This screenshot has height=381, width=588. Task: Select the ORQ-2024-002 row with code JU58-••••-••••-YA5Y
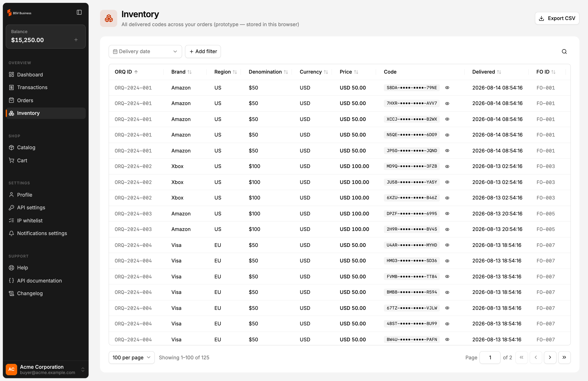(x=340, y=182)
